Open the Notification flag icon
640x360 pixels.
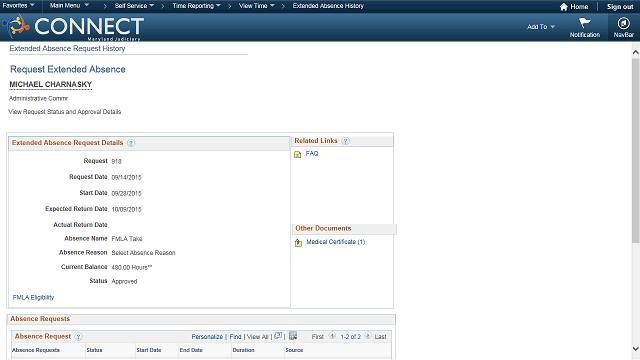tap(584, 23)
